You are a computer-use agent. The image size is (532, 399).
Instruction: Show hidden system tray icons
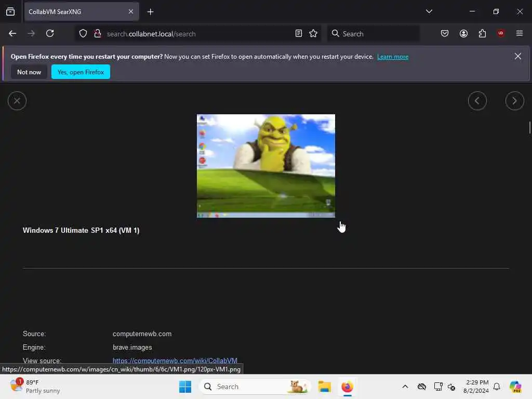coord(405,387)
